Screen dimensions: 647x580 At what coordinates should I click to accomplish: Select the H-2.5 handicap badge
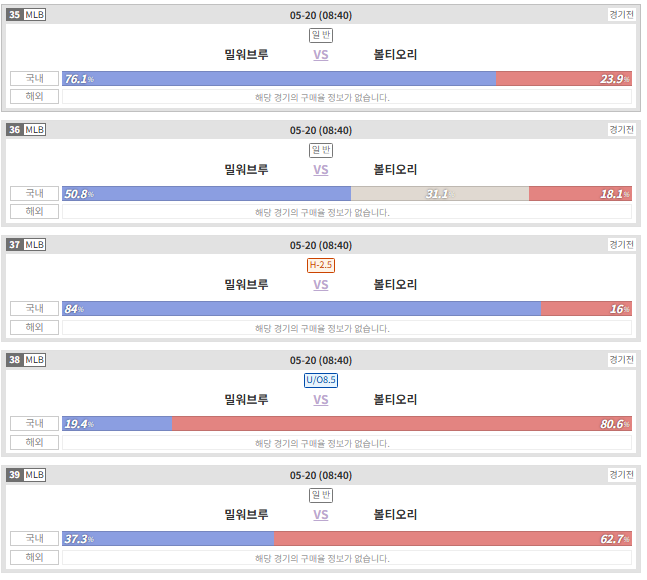tap(321, 265)
